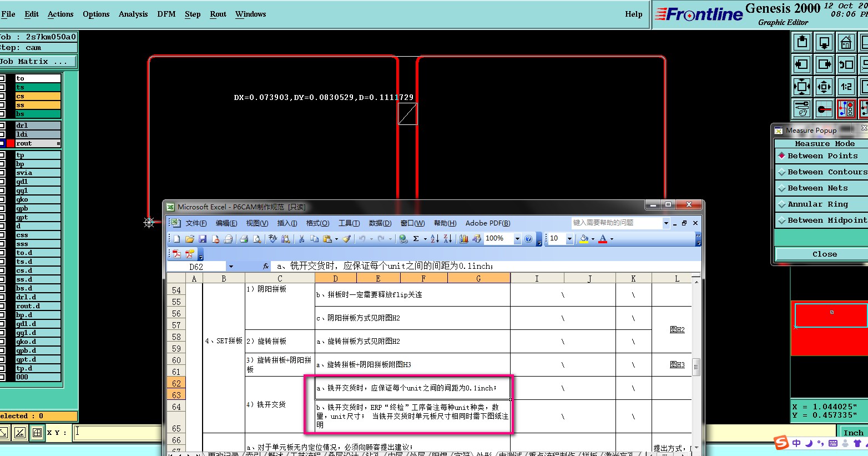Toggle checkbox for layer ldi
This screenshot has width=868, height=456.
click(x=2, y=134)
